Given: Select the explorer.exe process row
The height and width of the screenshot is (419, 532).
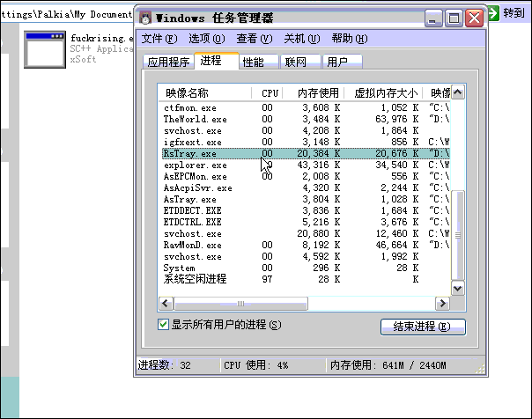Looking at the screenshot, I should coord(306,165).
